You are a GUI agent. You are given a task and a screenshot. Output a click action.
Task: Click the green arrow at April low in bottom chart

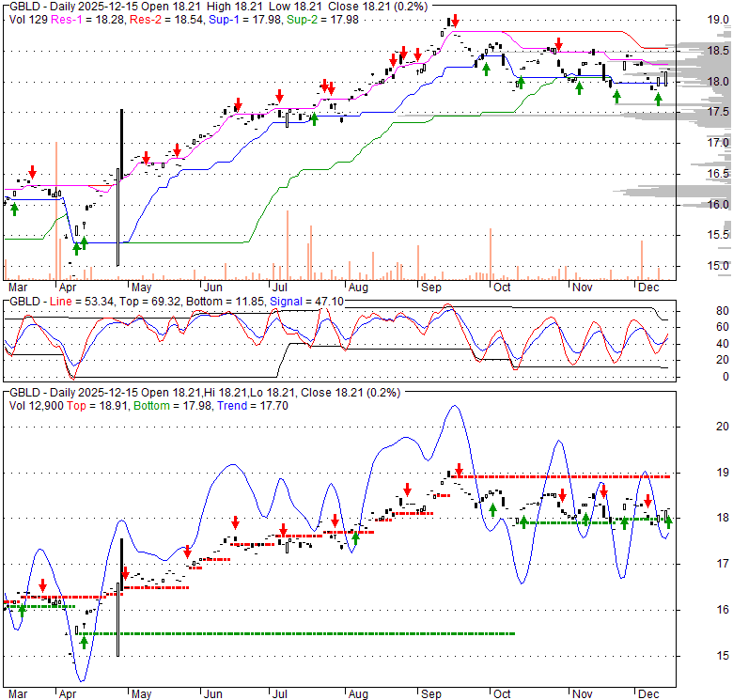84,642
